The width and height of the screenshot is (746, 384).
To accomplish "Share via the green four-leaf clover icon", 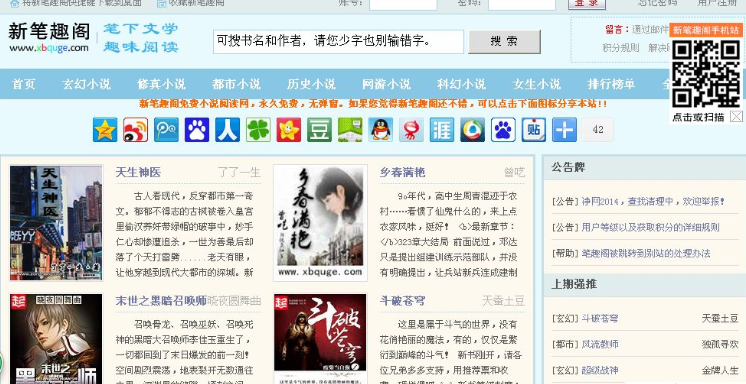I will 258,130.
